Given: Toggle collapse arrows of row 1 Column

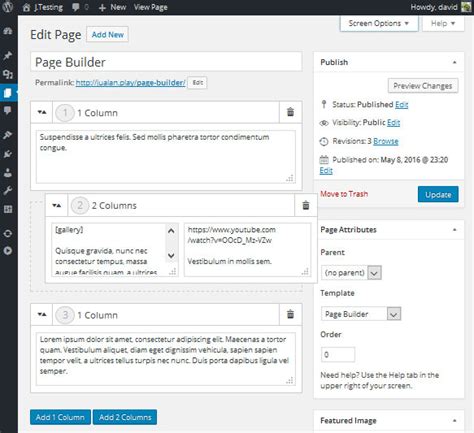Looking at the screenshot, I should [x=42, y=112].
